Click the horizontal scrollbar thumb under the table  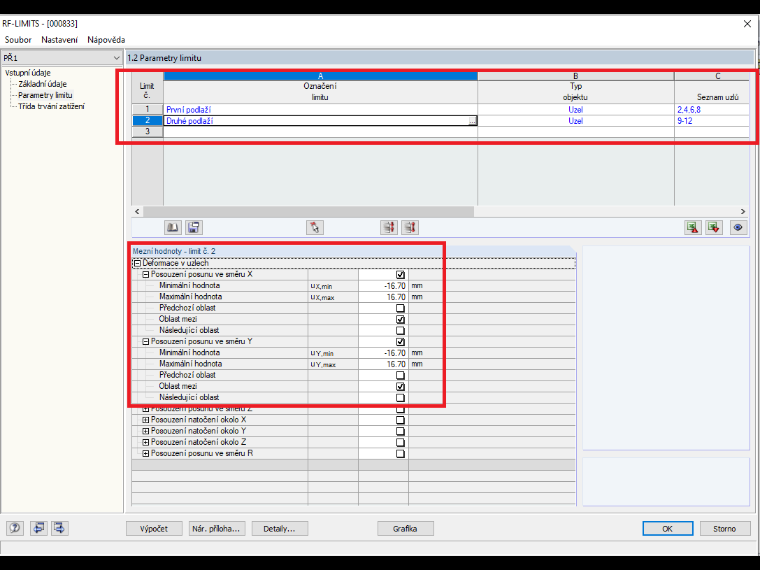point(308,212)
